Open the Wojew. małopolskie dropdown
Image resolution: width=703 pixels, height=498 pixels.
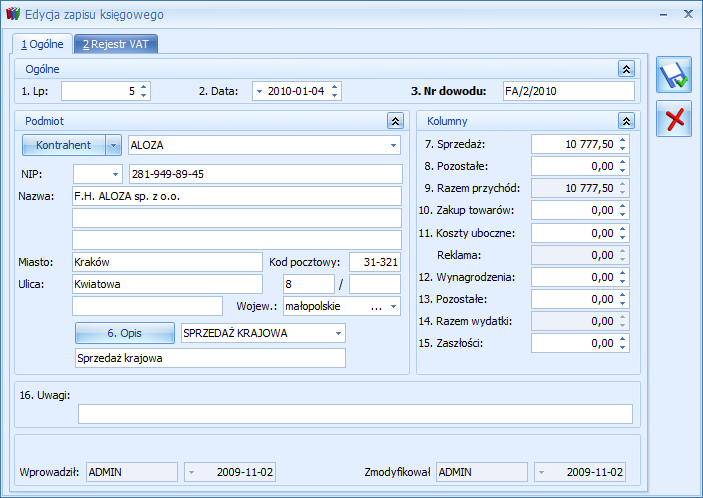[393, 306]
